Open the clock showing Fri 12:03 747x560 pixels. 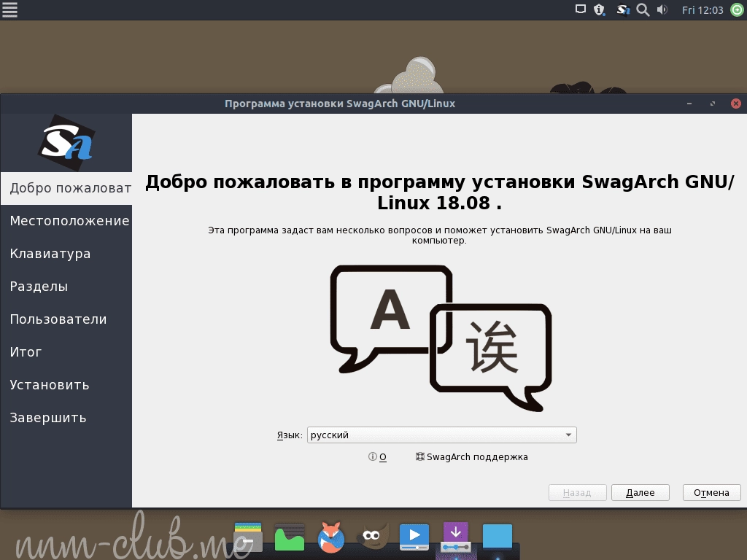coord(703,10)
